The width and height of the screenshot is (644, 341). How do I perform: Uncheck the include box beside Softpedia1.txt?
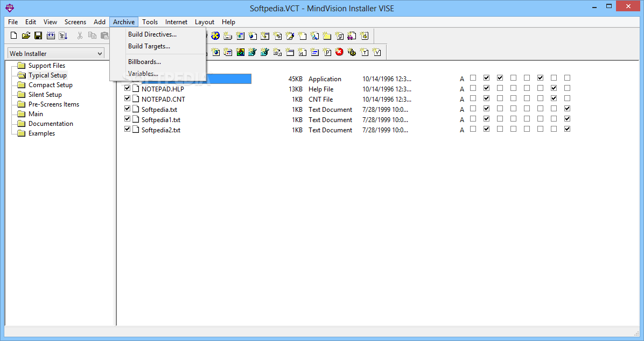(127, 119)
